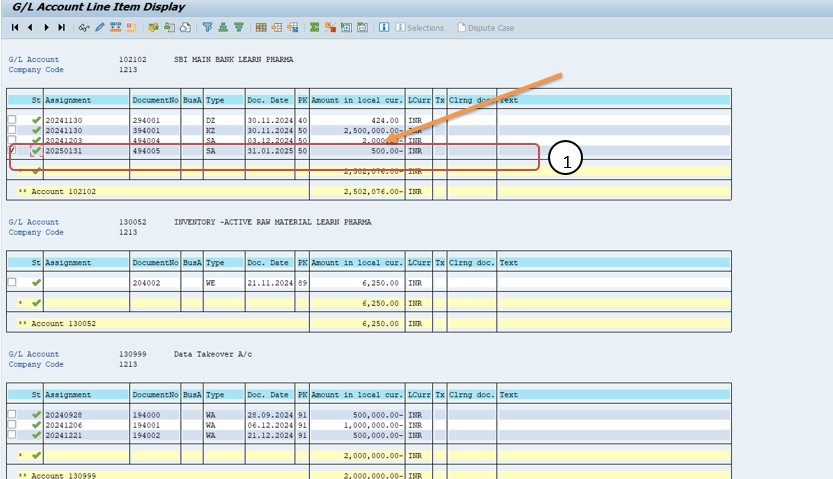Select assignment 20250131
This screenshot has height=479, width=833.
64,151
